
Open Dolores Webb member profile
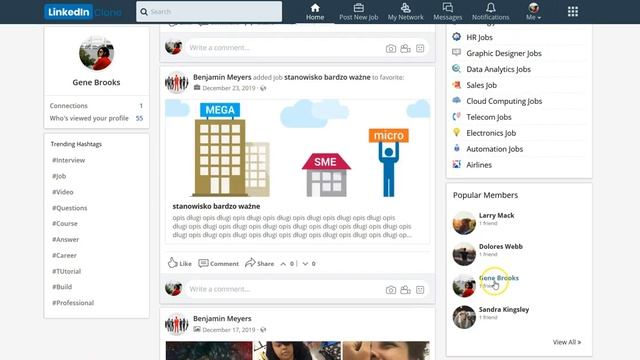[501, 246]
